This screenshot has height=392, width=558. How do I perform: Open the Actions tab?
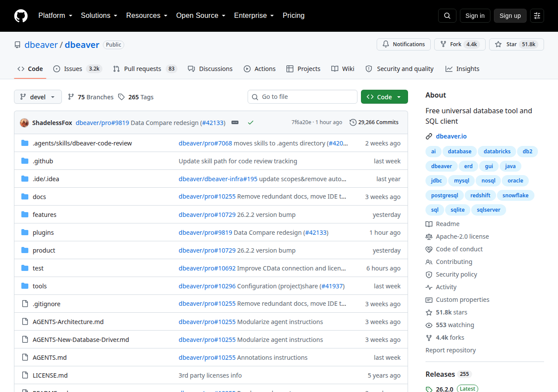coord(260,69)
